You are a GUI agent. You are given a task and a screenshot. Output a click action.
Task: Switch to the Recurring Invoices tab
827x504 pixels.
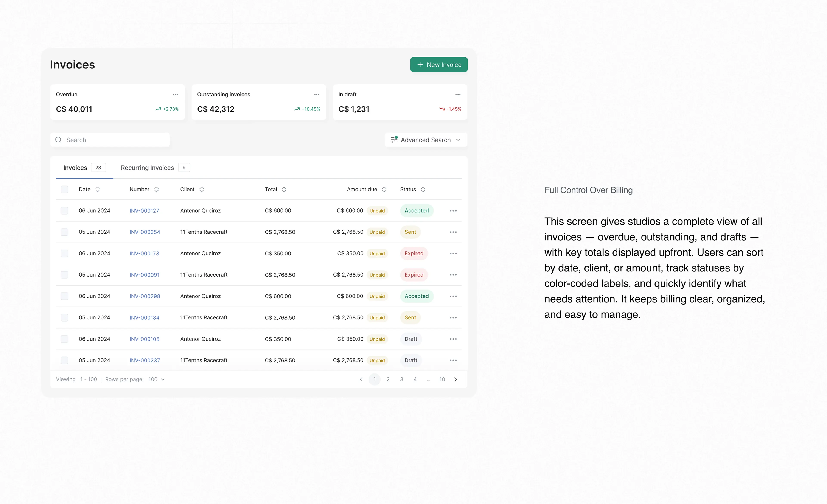[x=148, y=168]
